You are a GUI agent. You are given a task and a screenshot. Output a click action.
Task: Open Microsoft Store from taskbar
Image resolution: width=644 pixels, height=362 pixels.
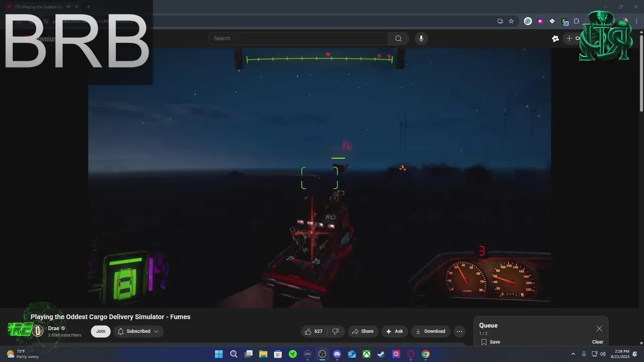pos(278,354)
